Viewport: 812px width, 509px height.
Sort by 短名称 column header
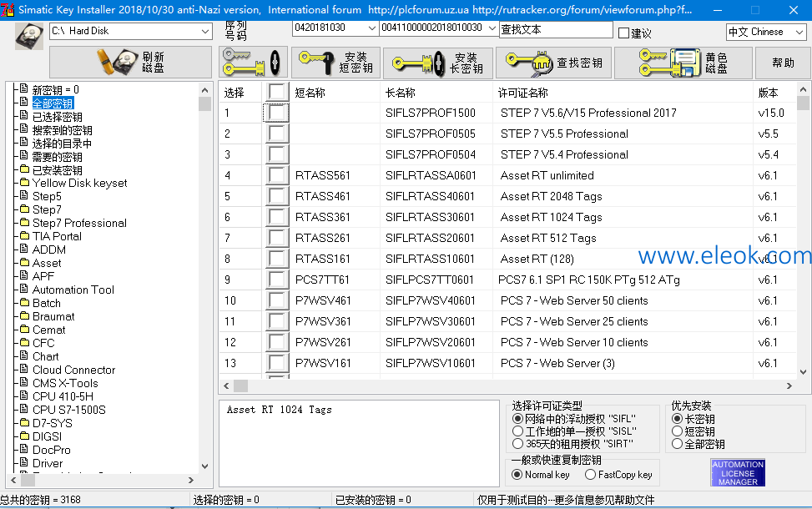coord(310,93)
